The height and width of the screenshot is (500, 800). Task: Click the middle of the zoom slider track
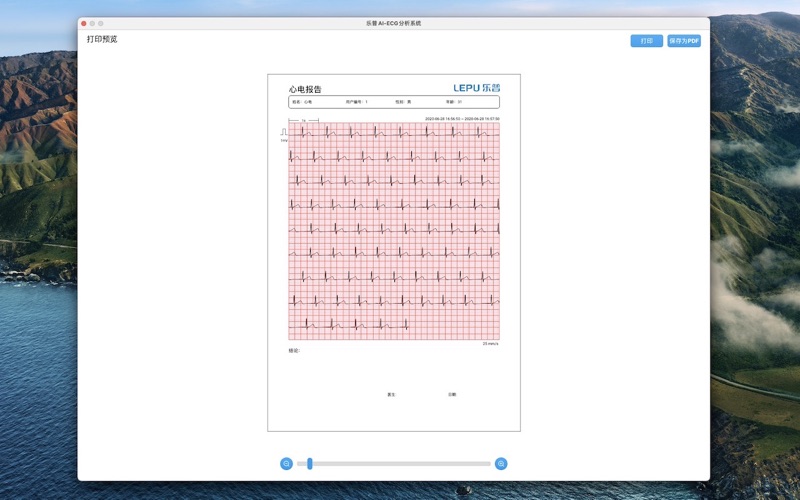[394, 463]
